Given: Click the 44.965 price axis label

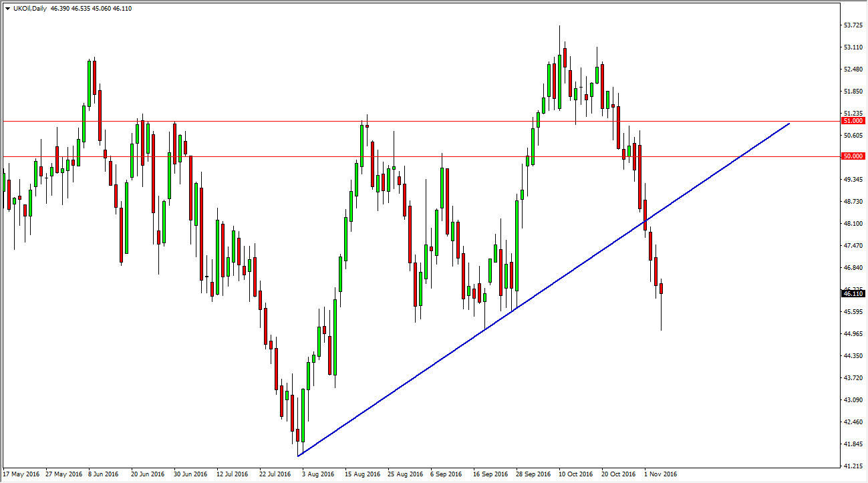Looking at the screenshot, I should [855, 334].
